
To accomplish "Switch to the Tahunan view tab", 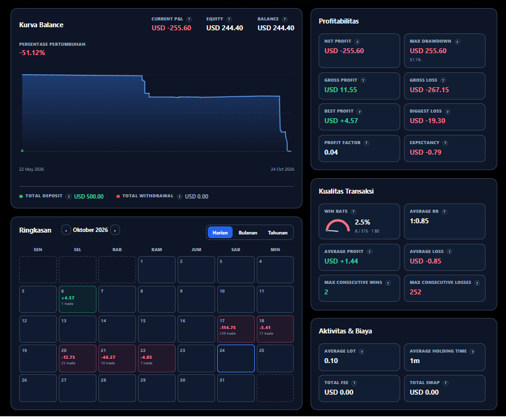I will tap(278, 233).
